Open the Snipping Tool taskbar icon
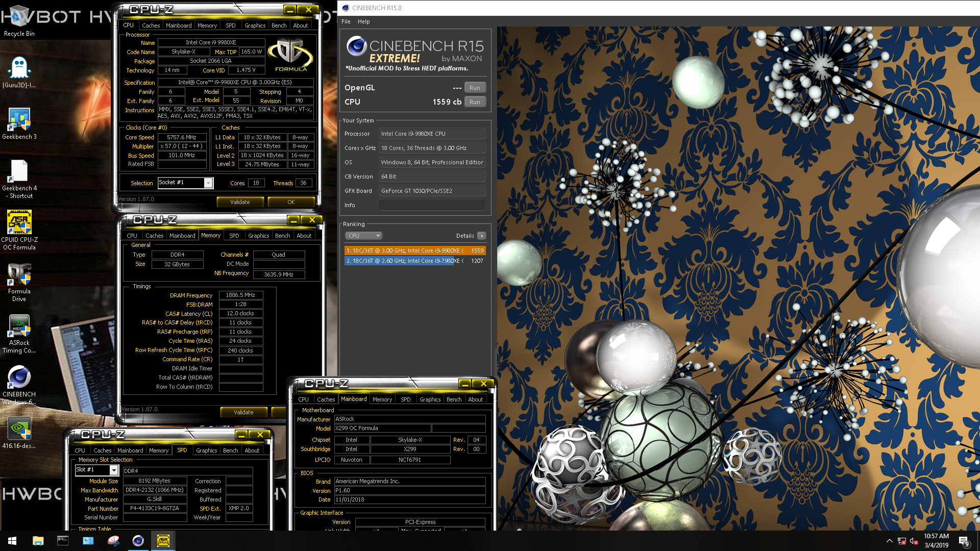Image resolution: width=980 pixels, height=551 pixels. click(113, 541)
